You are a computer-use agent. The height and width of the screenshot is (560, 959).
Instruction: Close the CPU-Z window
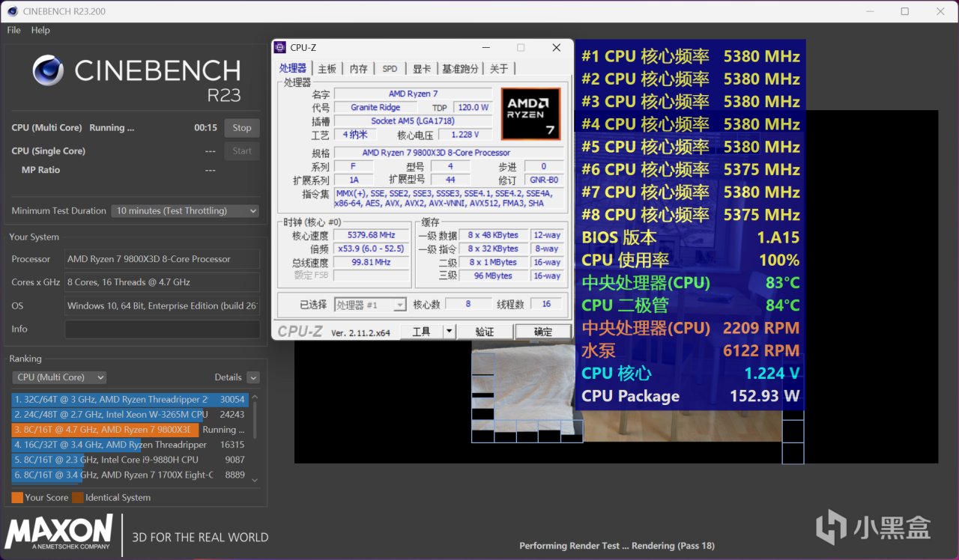pyautogui.click(x=556, y=48)
